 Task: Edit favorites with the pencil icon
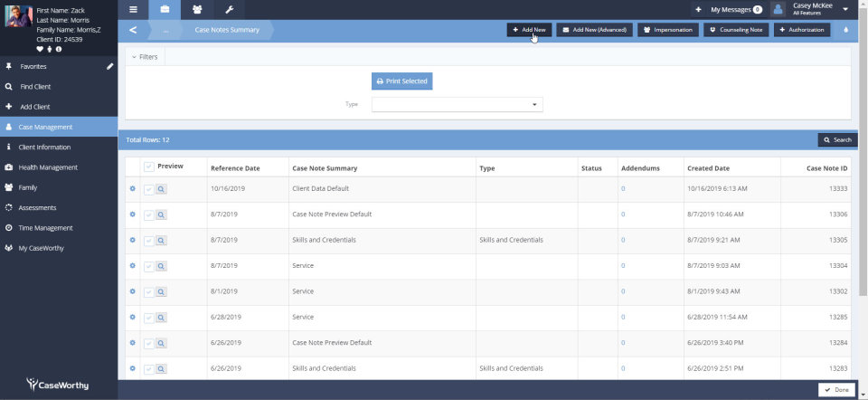(109, 66)
